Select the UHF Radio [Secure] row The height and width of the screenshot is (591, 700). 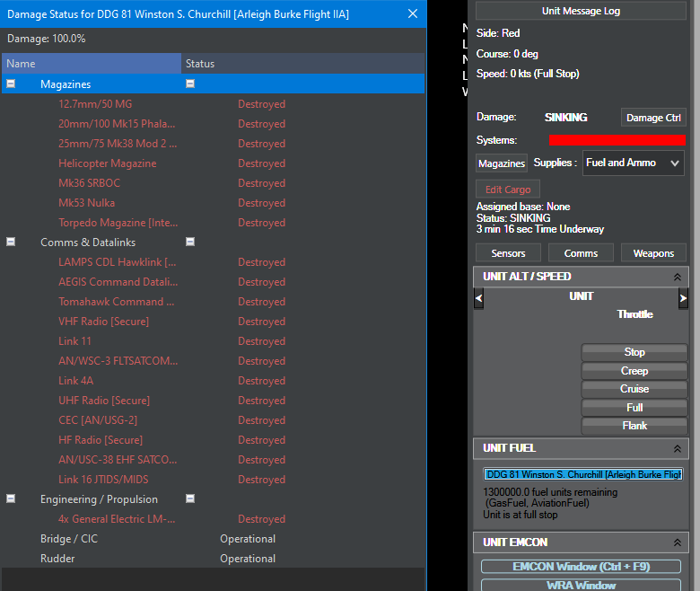tap(213, 401)
